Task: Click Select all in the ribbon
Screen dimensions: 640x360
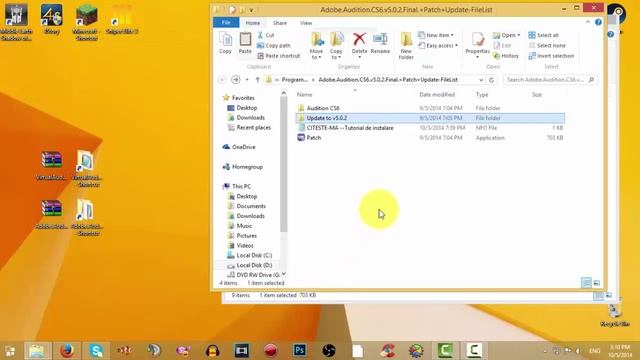Action: click(x=543, y=35)
